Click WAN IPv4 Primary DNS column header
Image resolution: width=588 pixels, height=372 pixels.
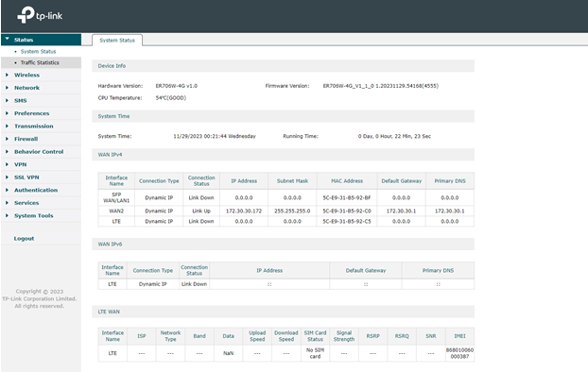450,181
